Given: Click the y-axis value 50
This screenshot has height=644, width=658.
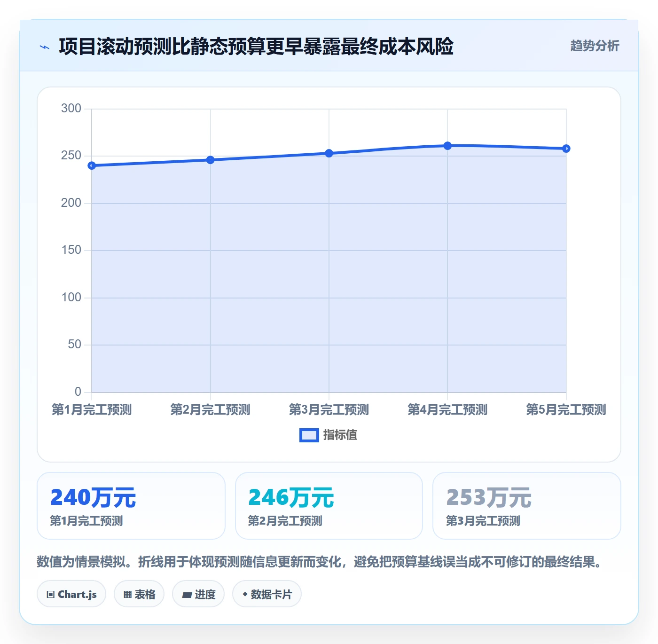Looking at the screenshot, I should (x=75, y=345).
